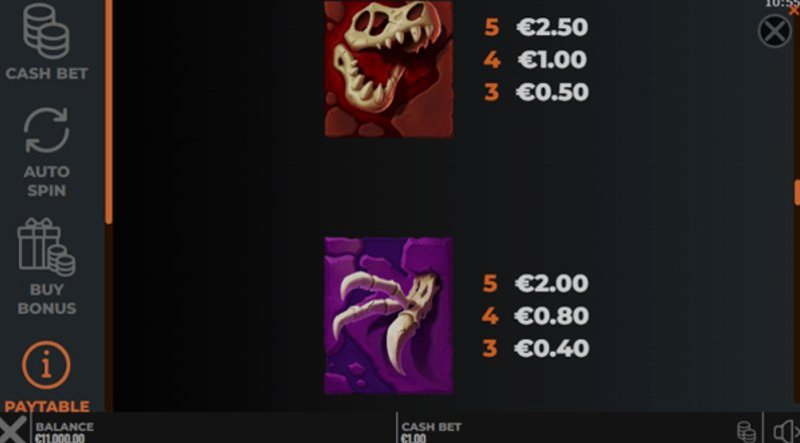
Task: Click the orange sidebar scroll indicator bar
Action: coord(108,111)
